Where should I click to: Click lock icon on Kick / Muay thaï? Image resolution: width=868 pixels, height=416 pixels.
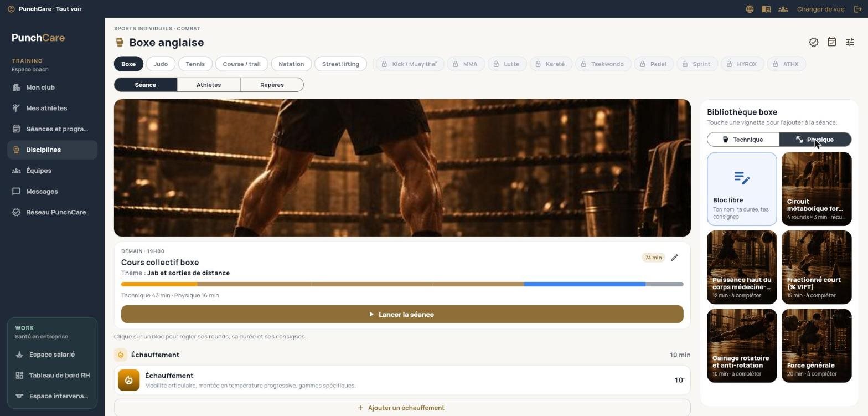[384, 64]
